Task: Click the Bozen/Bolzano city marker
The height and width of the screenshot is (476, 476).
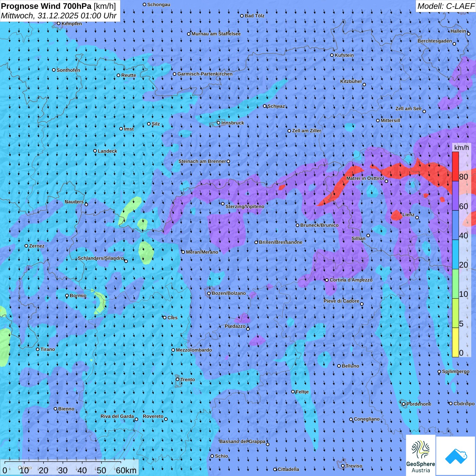Action: (209, 293)
